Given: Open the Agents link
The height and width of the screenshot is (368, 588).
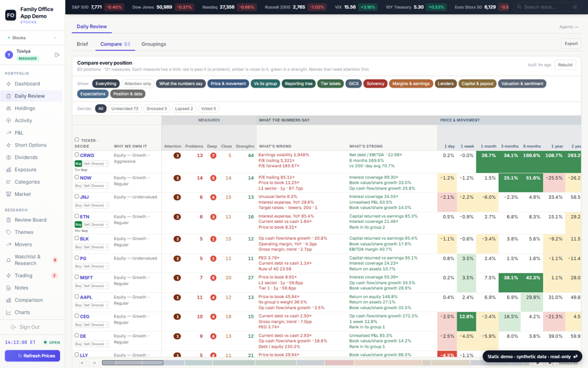Looking at the screenshot, I should (568, 27).
